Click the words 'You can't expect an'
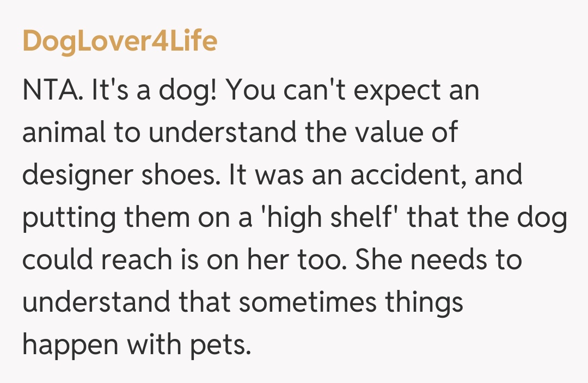Screen dimensions: 588x383 tap(353, 90)
